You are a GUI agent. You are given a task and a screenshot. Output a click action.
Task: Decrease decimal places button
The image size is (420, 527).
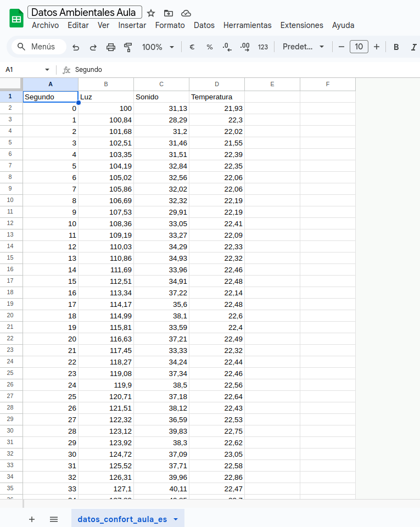[227, 47]
